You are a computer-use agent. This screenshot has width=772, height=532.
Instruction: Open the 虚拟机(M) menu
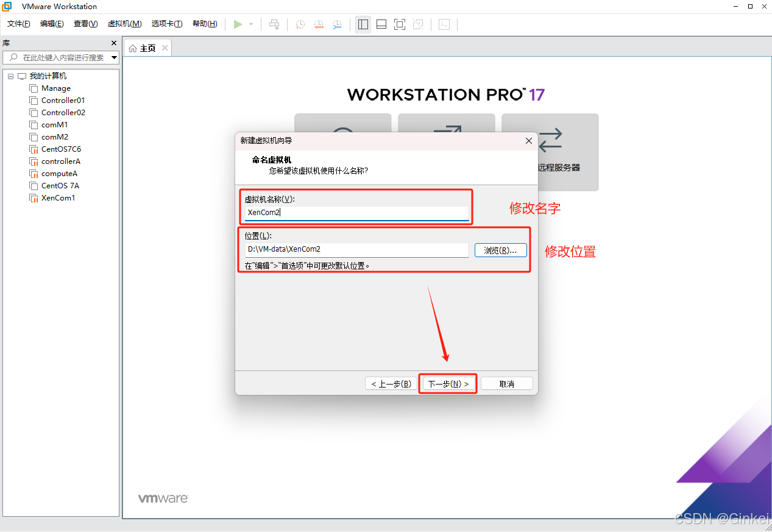pos(124,24)
